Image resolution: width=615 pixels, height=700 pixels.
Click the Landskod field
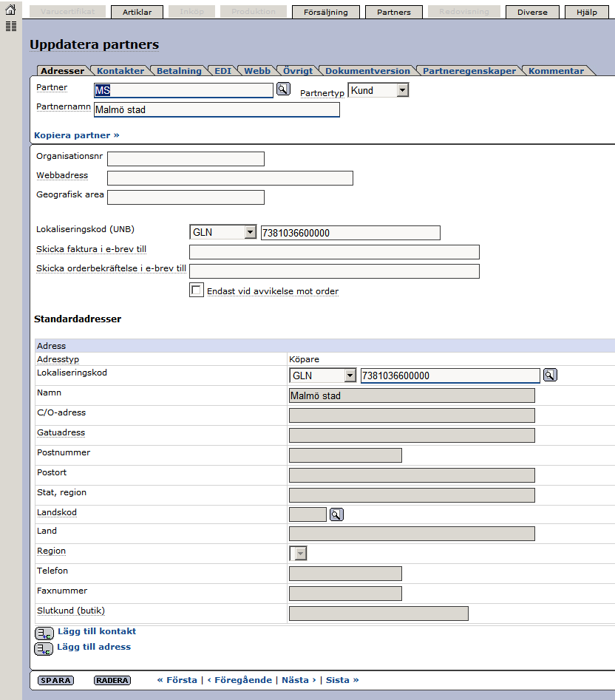coord(308,514)
